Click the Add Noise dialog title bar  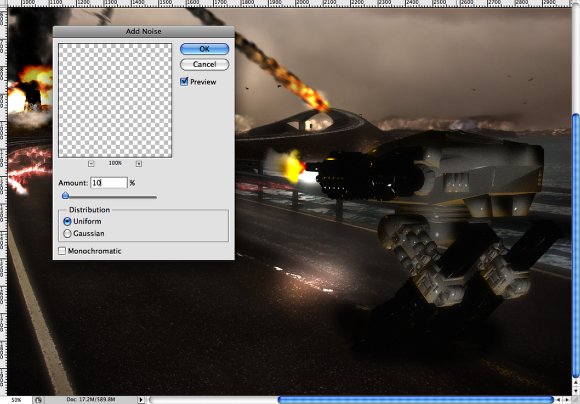coord(144,31)
